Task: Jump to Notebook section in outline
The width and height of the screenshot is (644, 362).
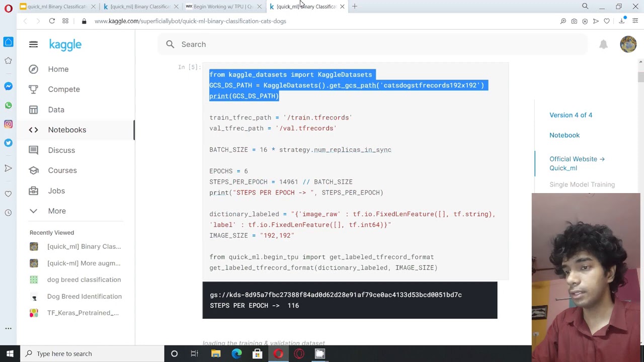Action: [x=565, y=135]
